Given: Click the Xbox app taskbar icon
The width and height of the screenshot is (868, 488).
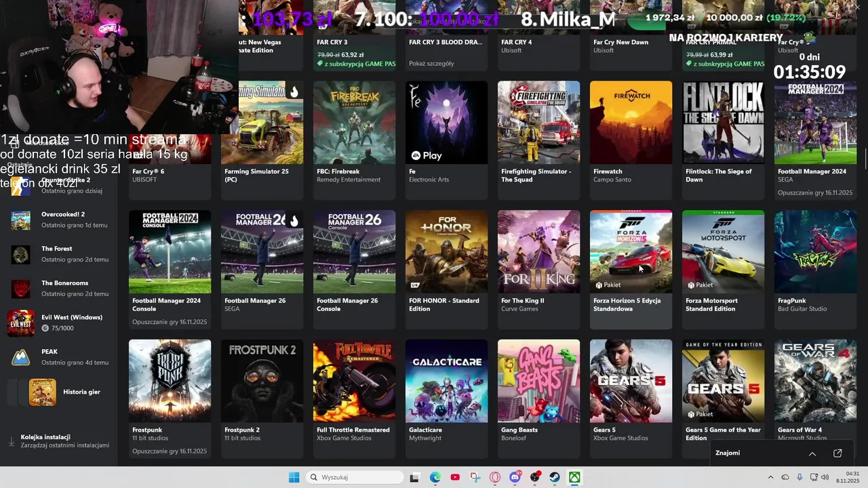Looking at the screenshot, I should 574,477.
